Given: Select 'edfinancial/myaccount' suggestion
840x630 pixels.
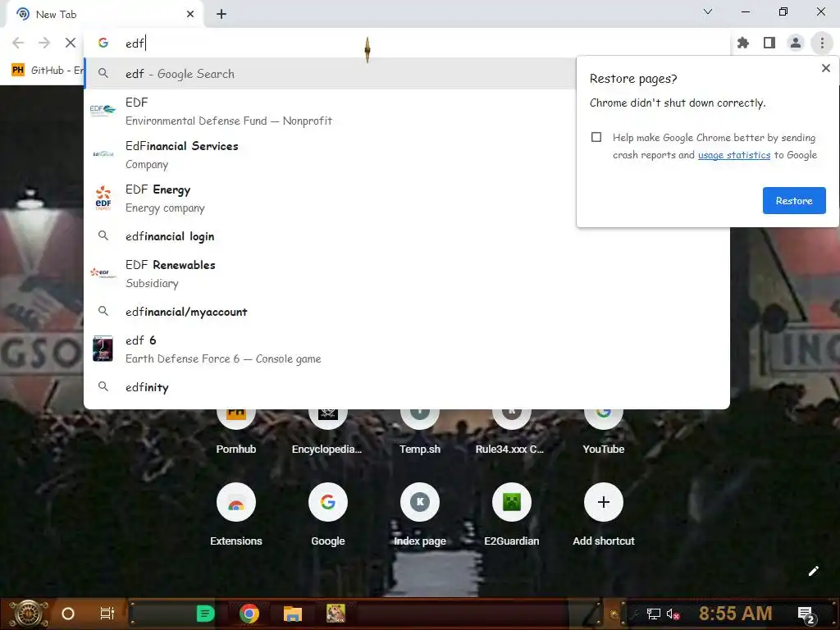Looking at the screenshot, I should [407, 312].
